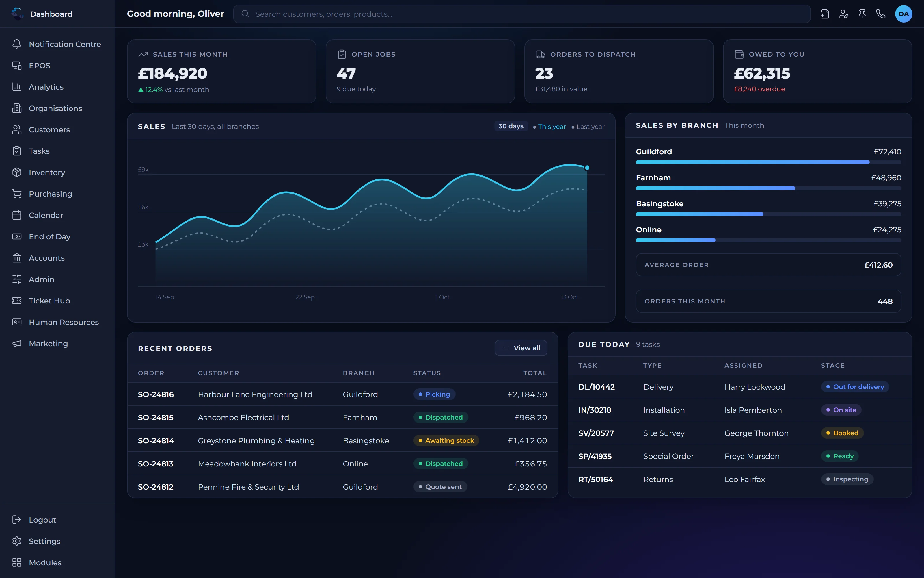924x578 pixels.
Task: Open Marketing megaphone icon
Action: 17,344
